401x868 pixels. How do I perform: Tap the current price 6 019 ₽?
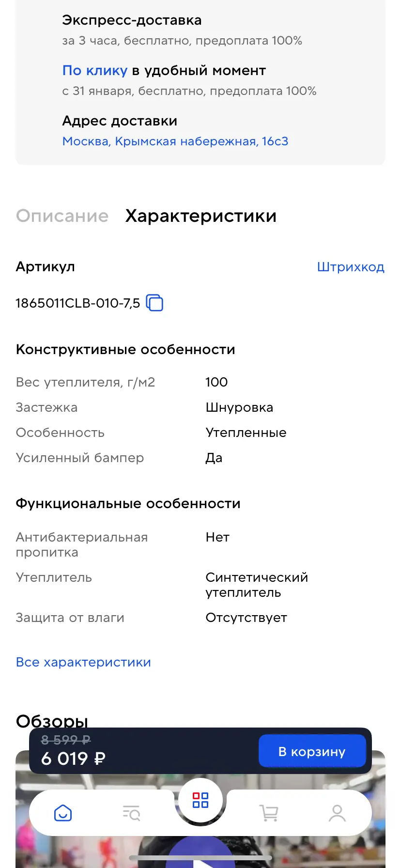(73, 759)
